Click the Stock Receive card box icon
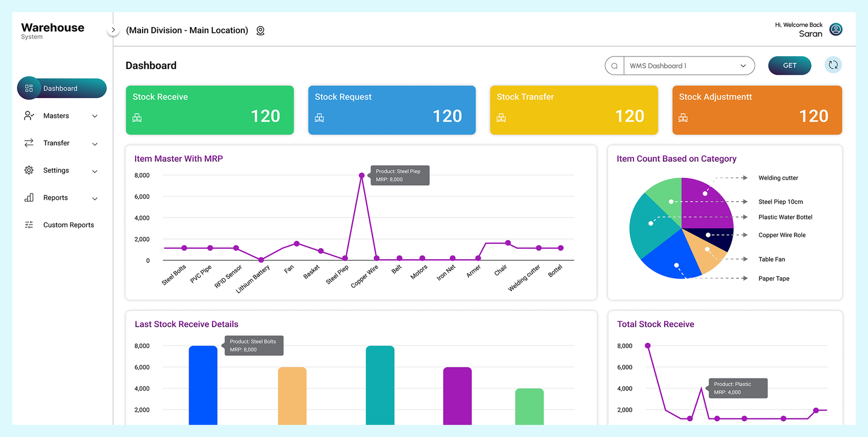This screenshot has width=868, height=437. click(137, 118)
